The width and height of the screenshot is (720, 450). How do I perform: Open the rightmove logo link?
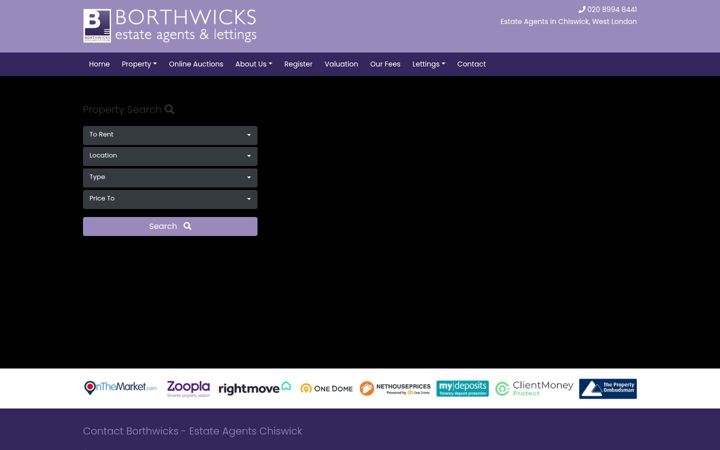255,388
